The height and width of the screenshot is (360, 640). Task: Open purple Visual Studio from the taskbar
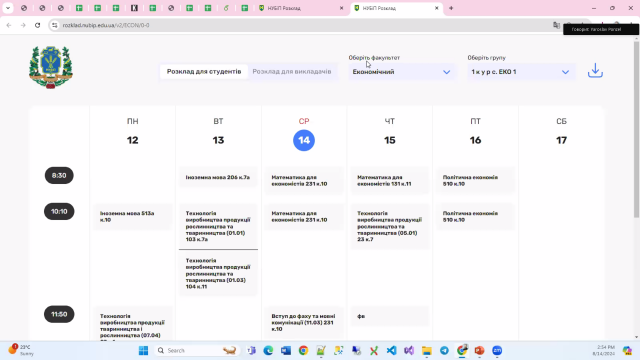(409, 351)
